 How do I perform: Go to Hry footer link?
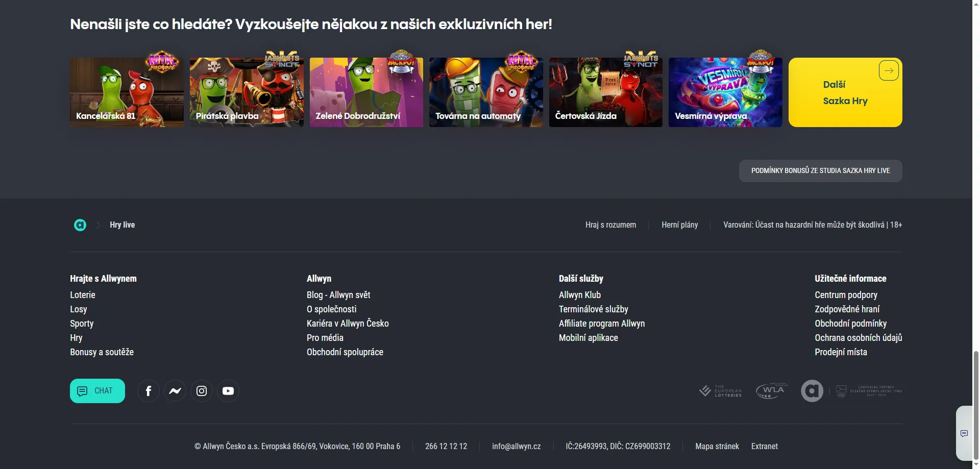coord(76,338)
